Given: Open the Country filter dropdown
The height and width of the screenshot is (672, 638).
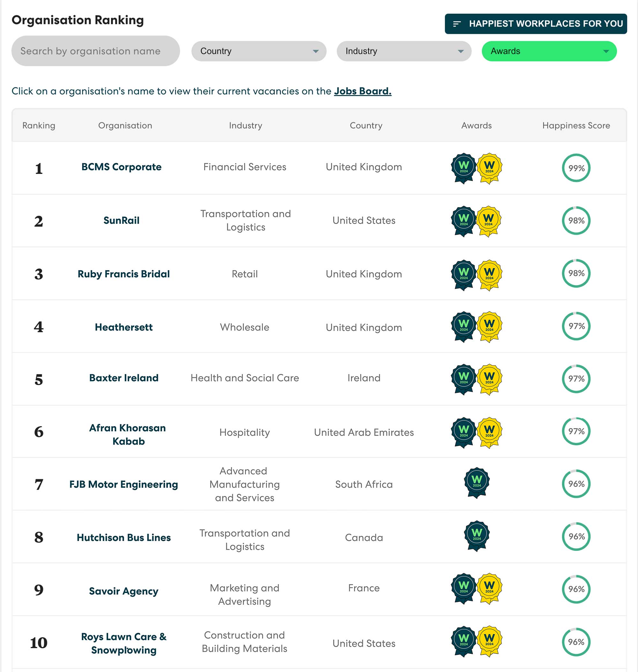Looking at the screenshot, I should 259,51.
